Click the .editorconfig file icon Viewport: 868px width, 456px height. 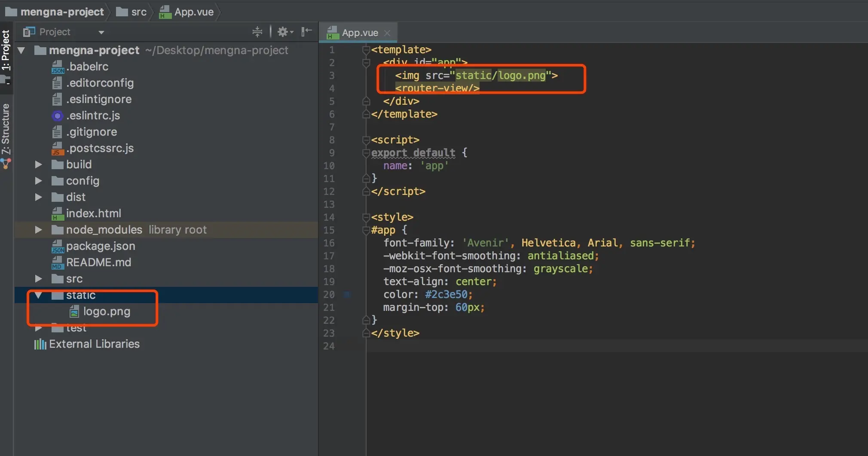point(57,83)
